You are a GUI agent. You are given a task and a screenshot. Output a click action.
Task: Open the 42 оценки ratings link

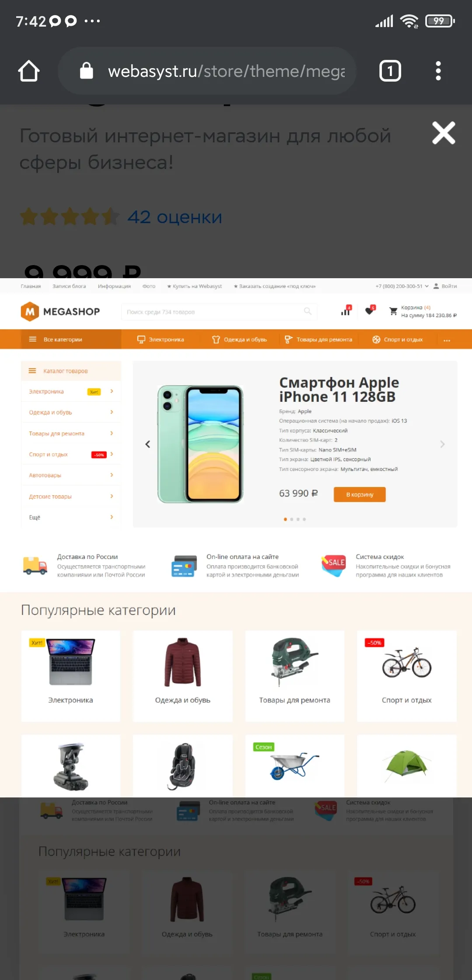click(174, 217)
